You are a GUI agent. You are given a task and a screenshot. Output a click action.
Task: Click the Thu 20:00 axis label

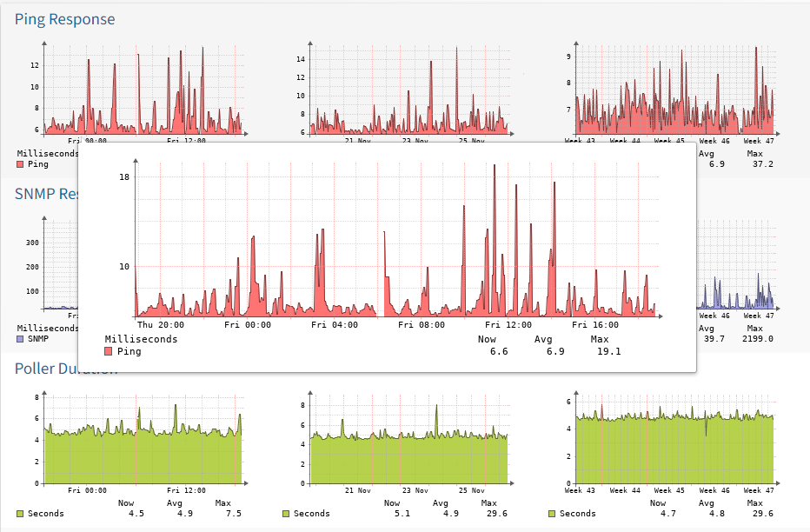click(161, 325)
